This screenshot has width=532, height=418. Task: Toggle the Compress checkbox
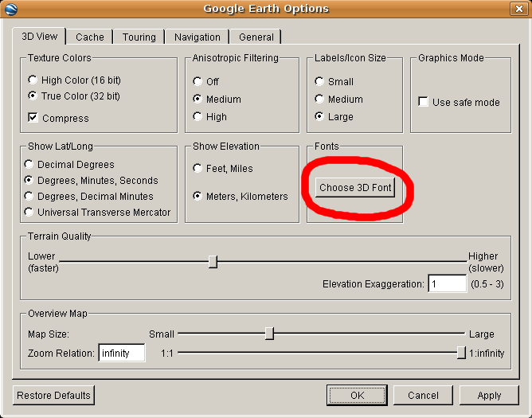(x=58, y=118)
